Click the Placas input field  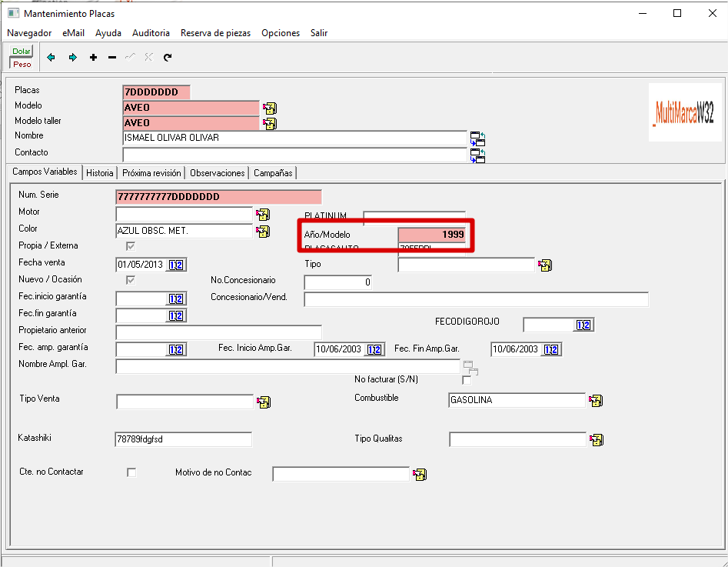[157, 92]
